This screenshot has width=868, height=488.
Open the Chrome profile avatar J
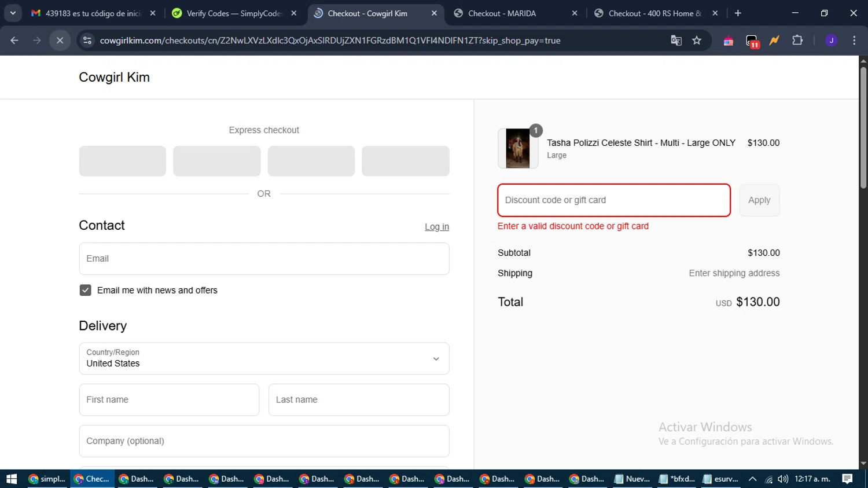[x=832, y=41]
